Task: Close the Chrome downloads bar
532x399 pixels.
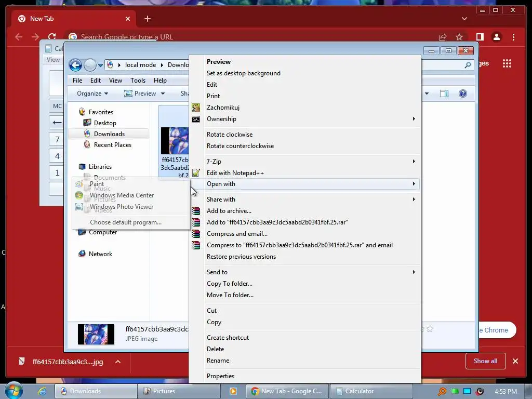Action: point(515,362)
